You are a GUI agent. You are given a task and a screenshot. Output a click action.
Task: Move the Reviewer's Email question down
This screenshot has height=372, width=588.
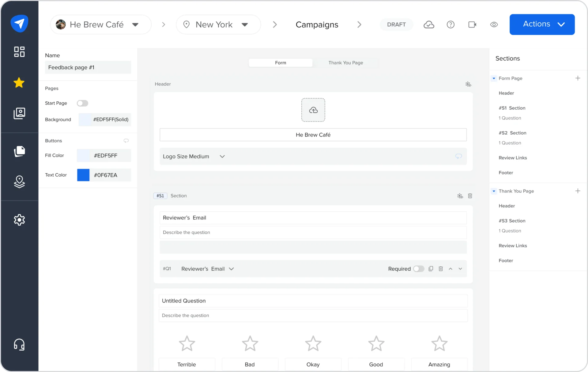pyautogui.click(x=460, y=269)
